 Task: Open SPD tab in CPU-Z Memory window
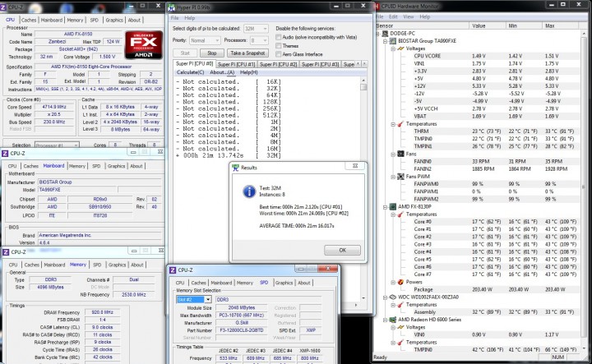coord(97,265)
